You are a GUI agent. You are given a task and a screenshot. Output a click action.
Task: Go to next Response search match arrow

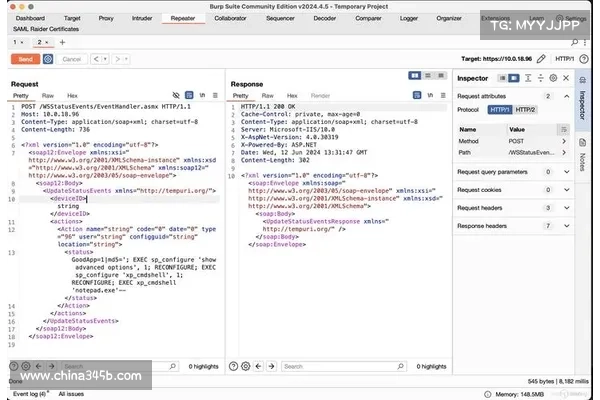(x=271, y=366)
